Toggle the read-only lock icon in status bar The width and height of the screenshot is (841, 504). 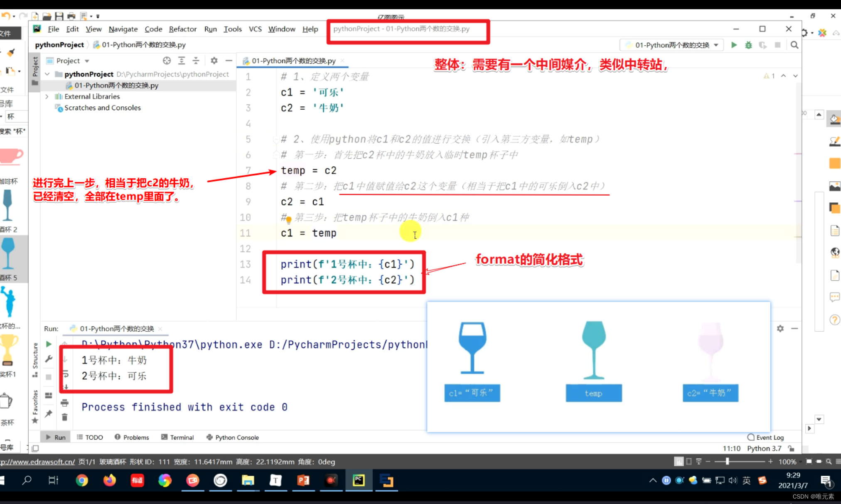click(x=791, y=448)
